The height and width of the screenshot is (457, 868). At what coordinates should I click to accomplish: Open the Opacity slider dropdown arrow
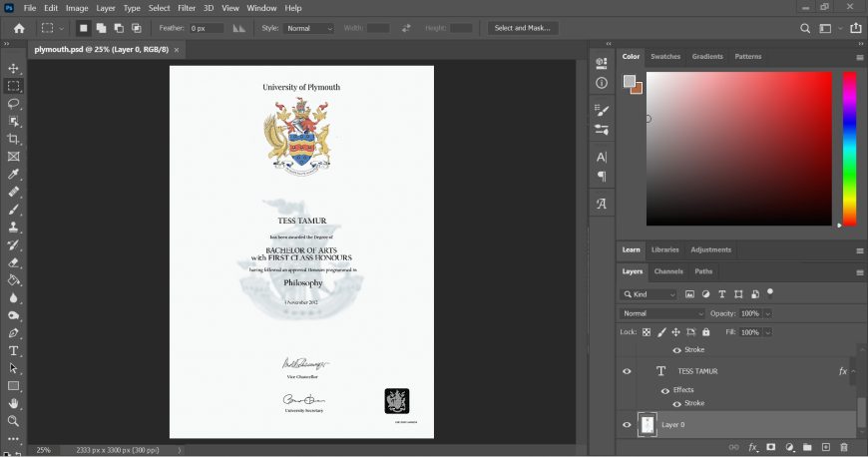767,313
